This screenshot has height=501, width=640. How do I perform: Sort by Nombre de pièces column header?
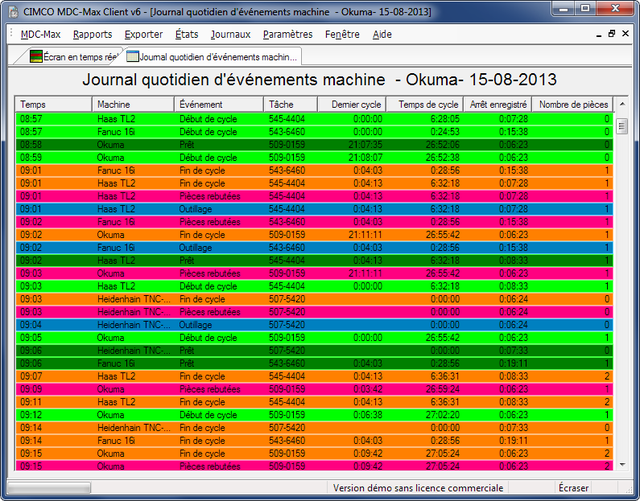tap(573, 105)
